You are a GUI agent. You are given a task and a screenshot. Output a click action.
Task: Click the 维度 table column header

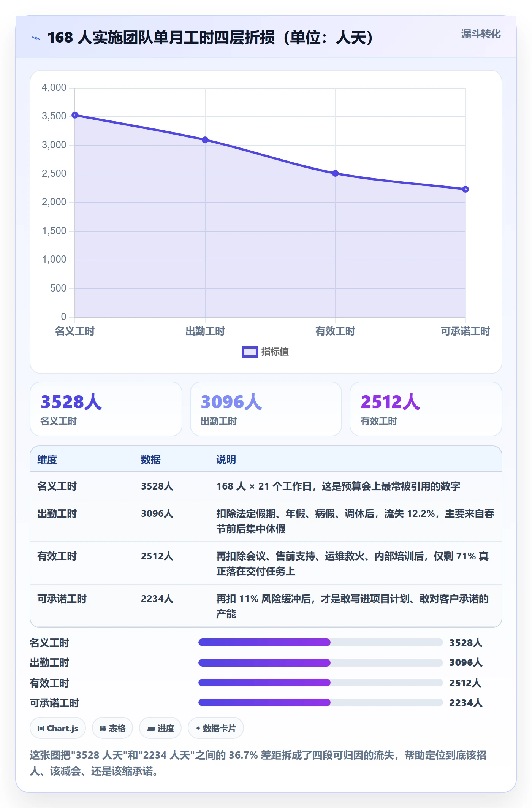click(47, 459)
